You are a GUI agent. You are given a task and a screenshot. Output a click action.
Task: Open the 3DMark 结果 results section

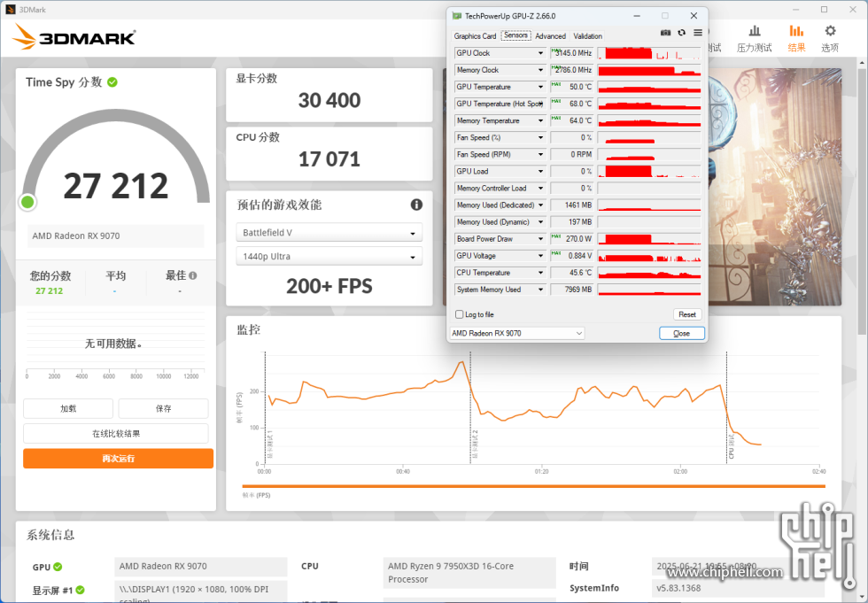(796, 38)
